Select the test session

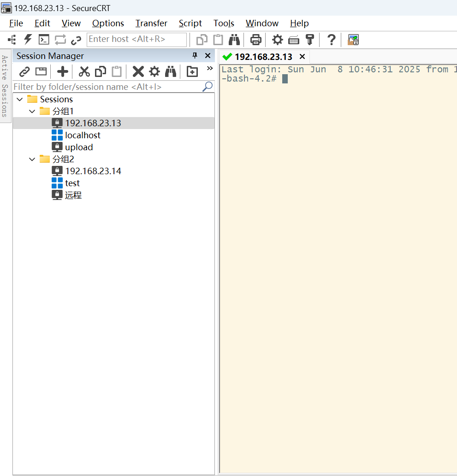[x=72, y=183]
